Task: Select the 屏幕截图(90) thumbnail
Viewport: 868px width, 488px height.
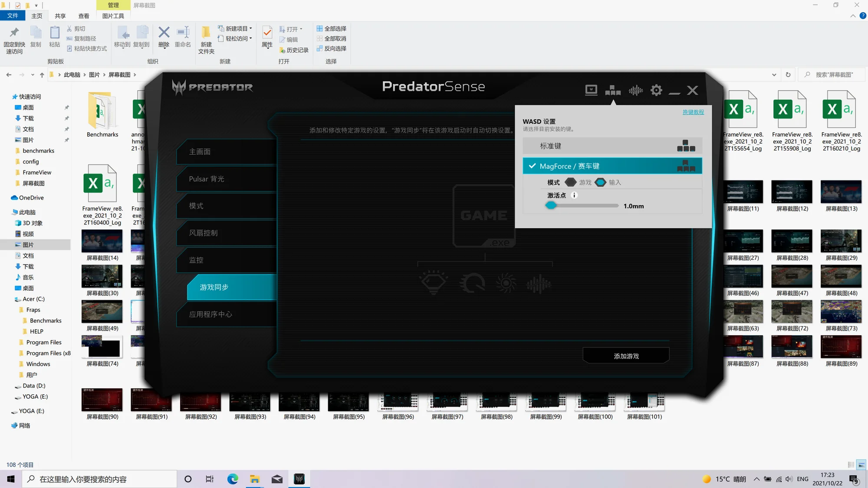Action: [102, 400]
